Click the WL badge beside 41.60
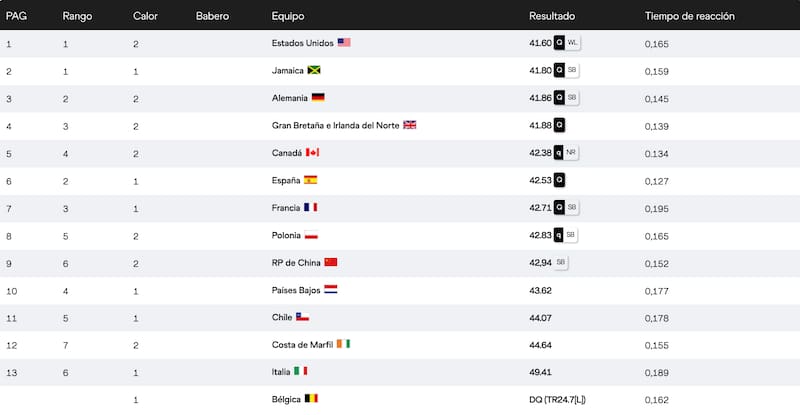The height and width of the screenshot is (415, 800). click(572, 43)
